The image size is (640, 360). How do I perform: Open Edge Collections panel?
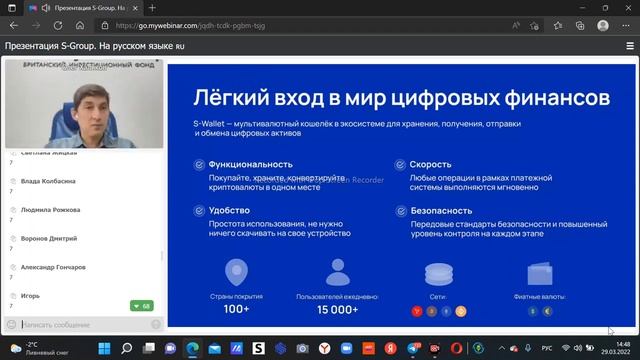580,26
